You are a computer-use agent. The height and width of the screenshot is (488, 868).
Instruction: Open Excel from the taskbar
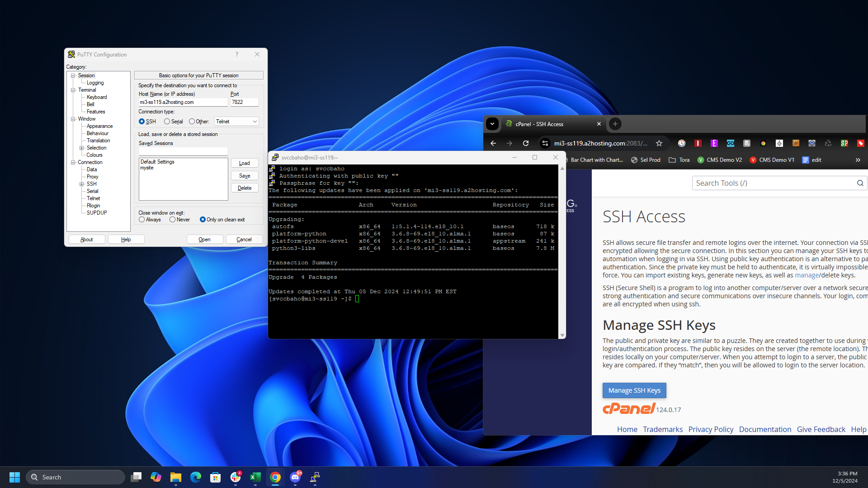point(255,477)
